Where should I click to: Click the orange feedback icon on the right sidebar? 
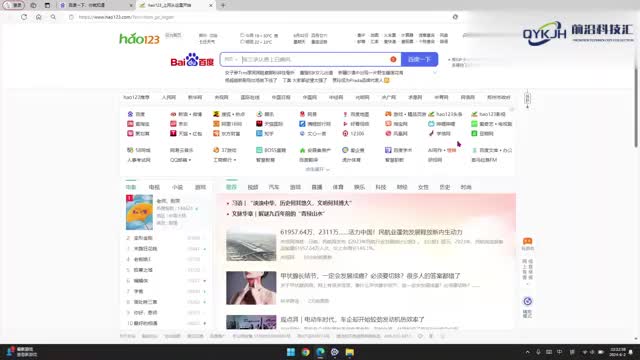pos(527,241)
